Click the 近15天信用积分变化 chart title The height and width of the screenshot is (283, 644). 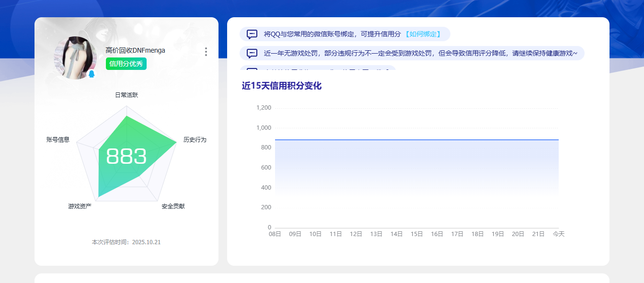point(282,86)
